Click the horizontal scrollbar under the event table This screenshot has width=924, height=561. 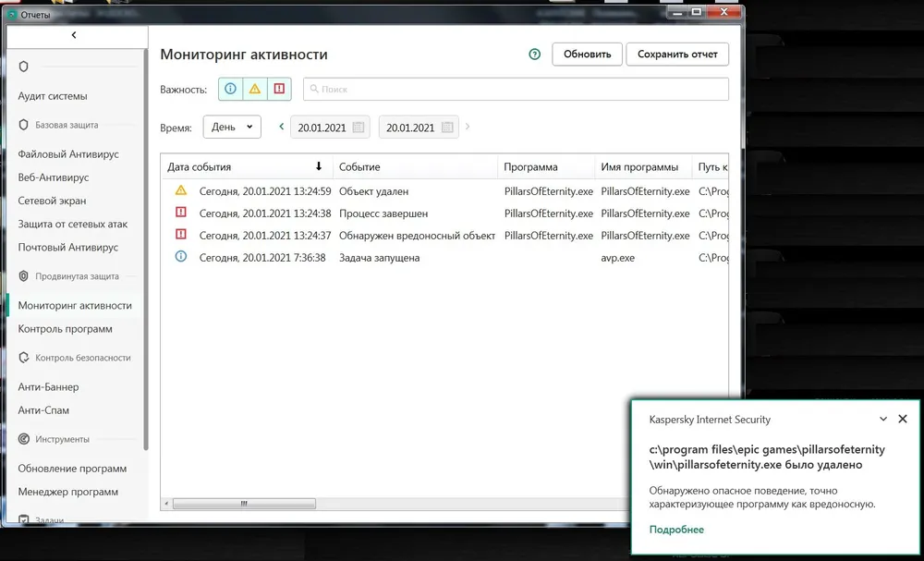244,504
